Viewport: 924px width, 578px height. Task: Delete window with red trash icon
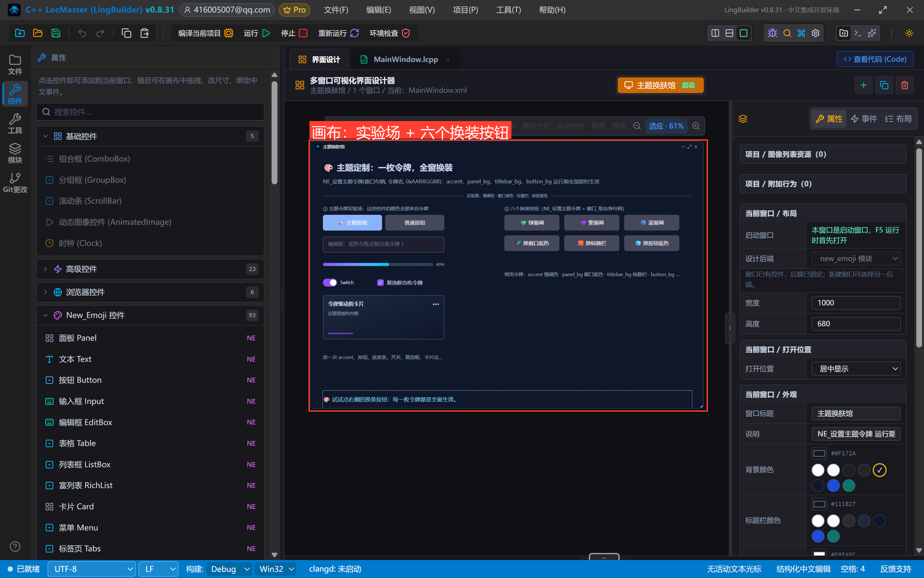904,85
